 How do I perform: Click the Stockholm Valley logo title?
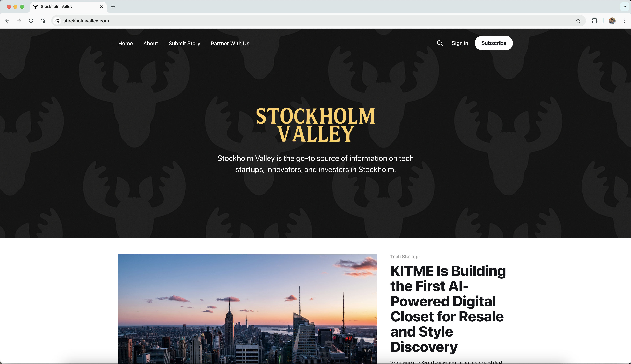click(x=315, y=124)
